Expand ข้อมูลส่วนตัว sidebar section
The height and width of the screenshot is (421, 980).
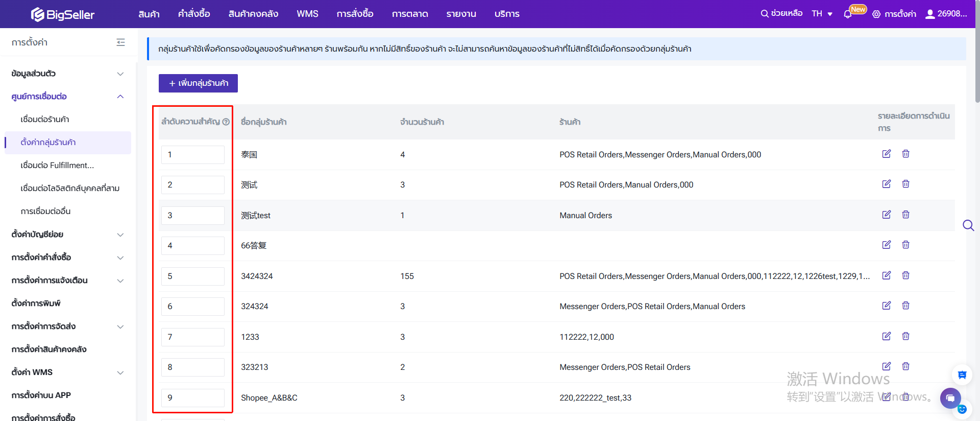[120, 74]
